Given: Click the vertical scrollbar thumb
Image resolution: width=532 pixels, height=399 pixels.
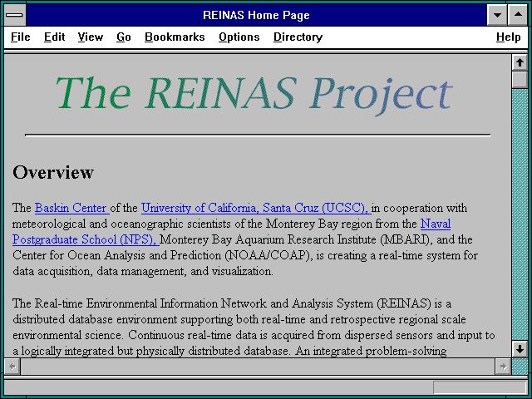Looking at the screenshot, I should (520, 80).
